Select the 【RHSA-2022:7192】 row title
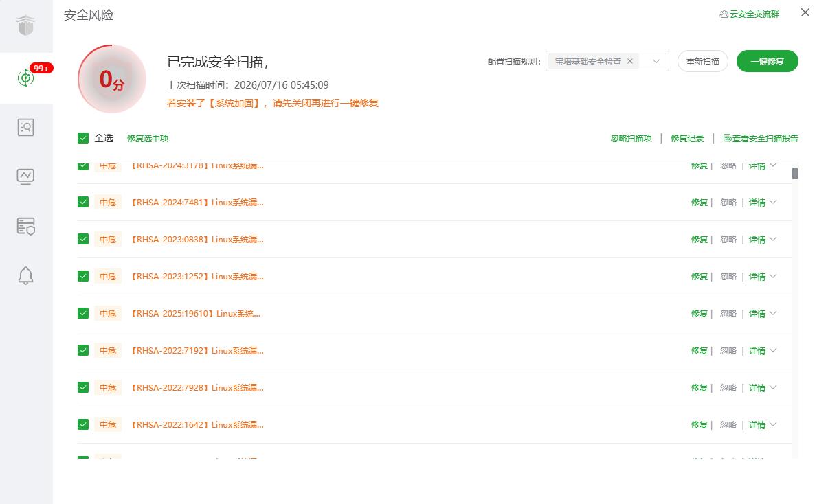This screenshot has height=504, width=817. coord(197,351)
